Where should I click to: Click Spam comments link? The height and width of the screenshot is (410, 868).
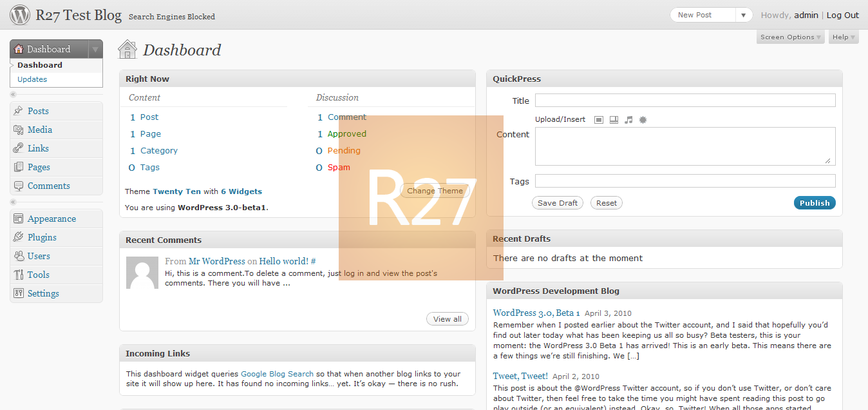[x=339, y=167]
